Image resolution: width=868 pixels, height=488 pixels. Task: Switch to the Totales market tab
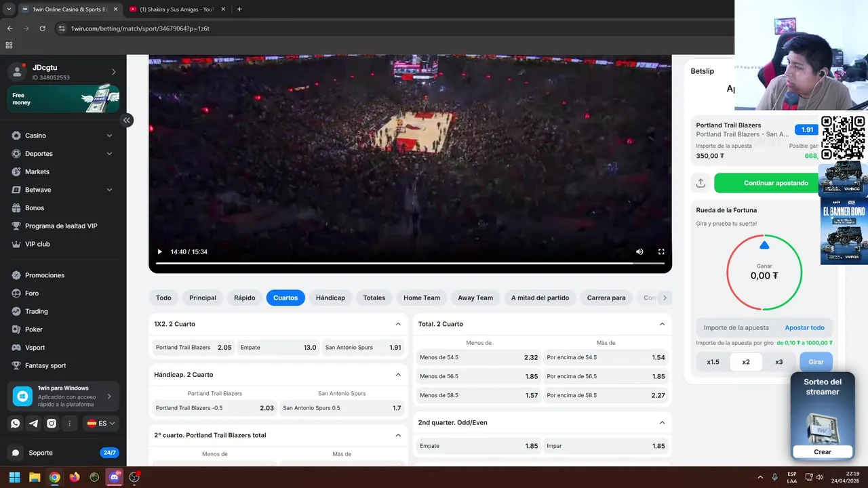(x=374, y=298)
